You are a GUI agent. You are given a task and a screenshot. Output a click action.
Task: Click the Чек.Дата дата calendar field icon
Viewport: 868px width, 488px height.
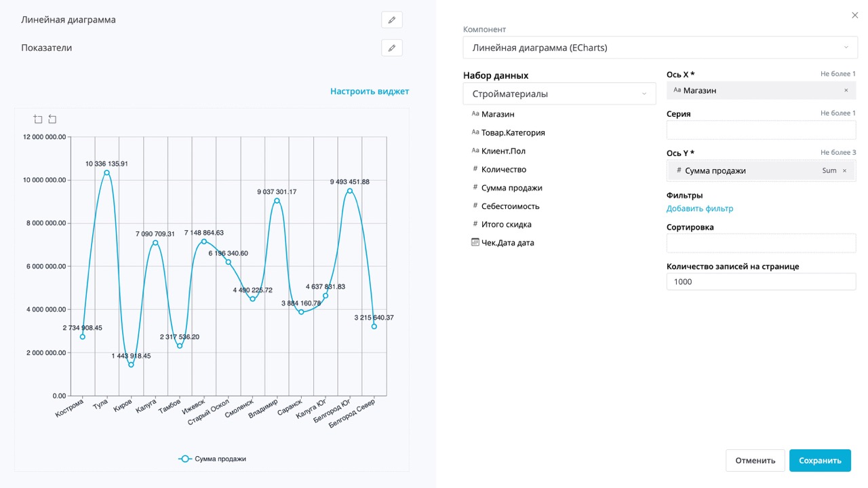pyautogui.click(x=475, y=242)
